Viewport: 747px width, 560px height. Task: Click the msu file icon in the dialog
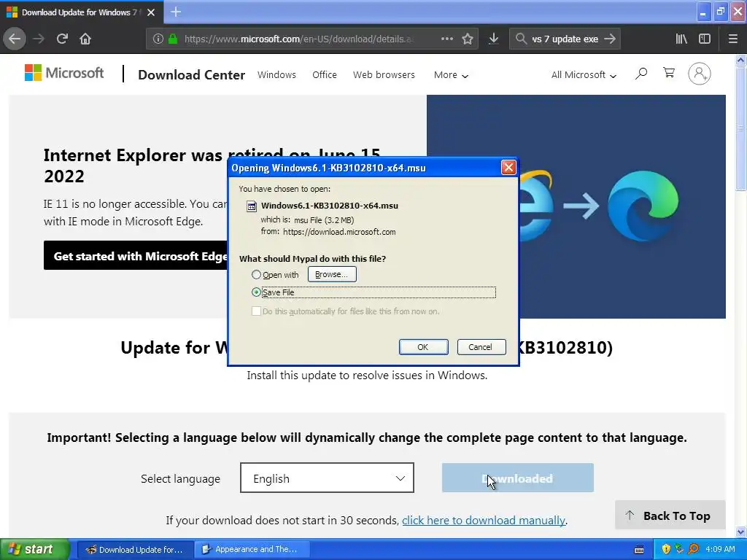click(251, 206)
